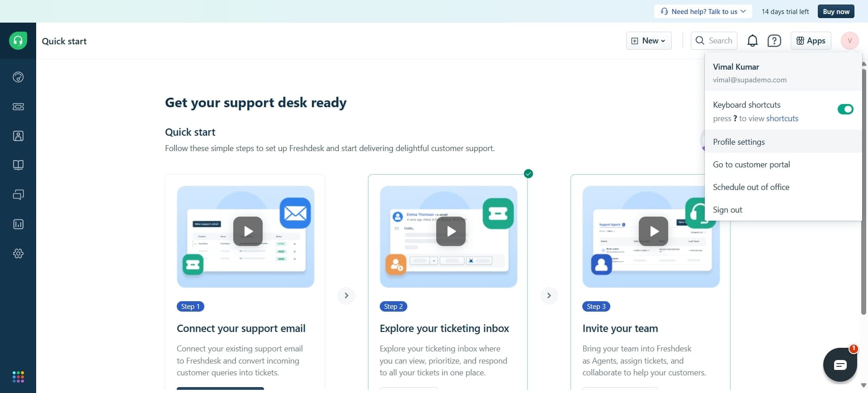This screenshot has height=393, width=868.
Task: Open the help question mark icon
Action: pyautogui.click(x=774, y=41)
